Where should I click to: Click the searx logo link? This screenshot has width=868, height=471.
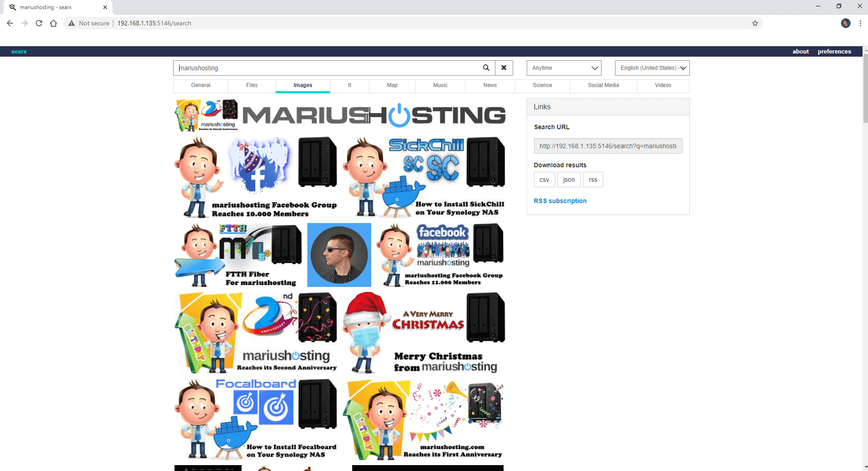point(19,52)
